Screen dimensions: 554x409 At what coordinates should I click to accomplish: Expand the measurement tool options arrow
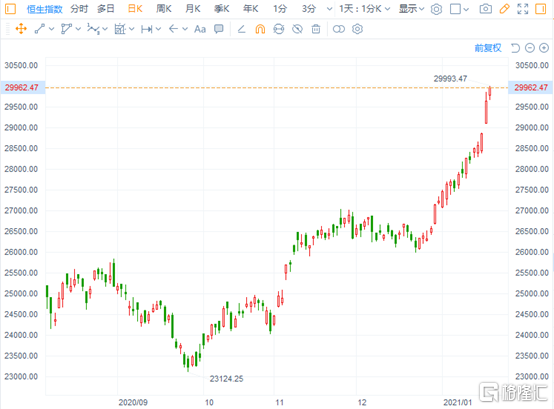[x=132, y=29]
